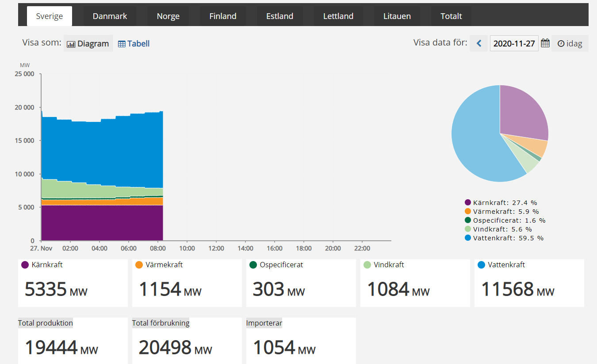Click the Vindkraft: 5.6 % legend dot
The height and width of the screenshot is (364, 597).
468,229
